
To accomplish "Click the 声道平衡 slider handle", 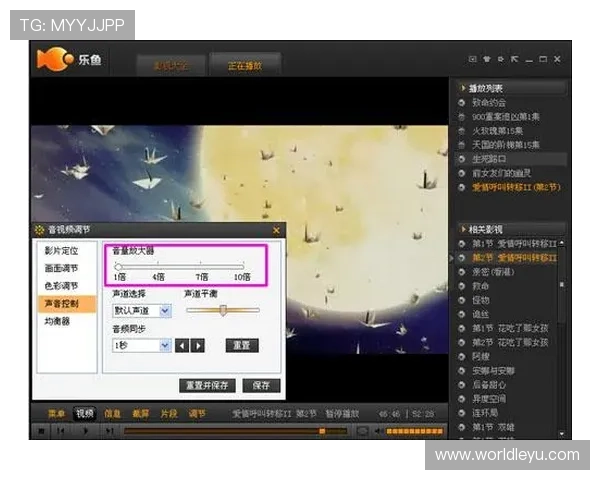I will (222, 311).
